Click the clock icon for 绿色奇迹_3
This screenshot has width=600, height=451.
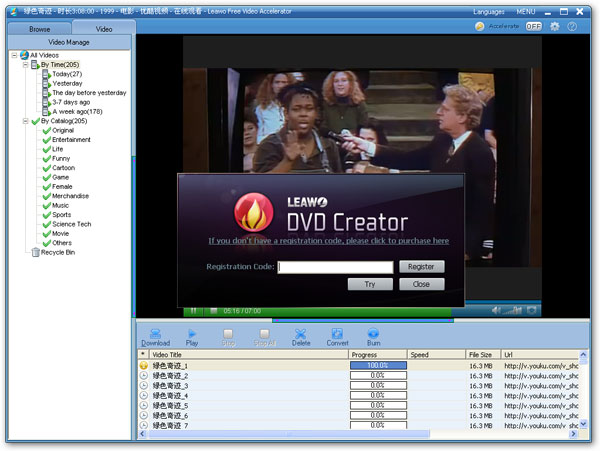tap(143, 386)
